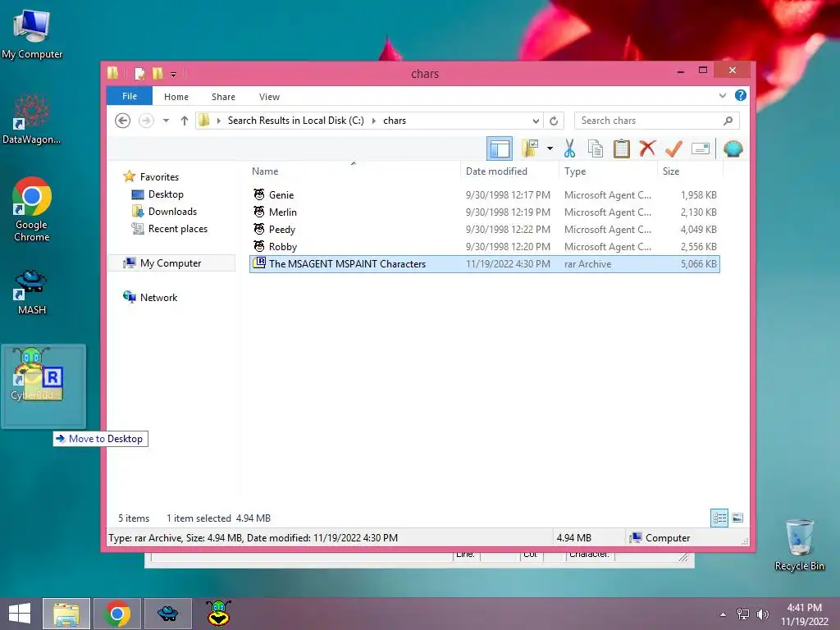Open the Windows Start button
The image size is (840, 630).
coord(20,614)
